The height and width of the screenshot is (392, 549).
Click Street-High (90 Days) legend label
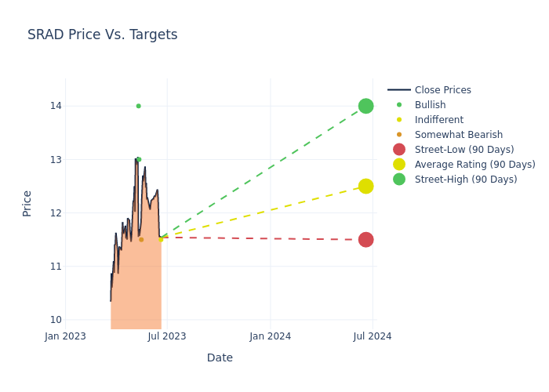click(465, 180)
